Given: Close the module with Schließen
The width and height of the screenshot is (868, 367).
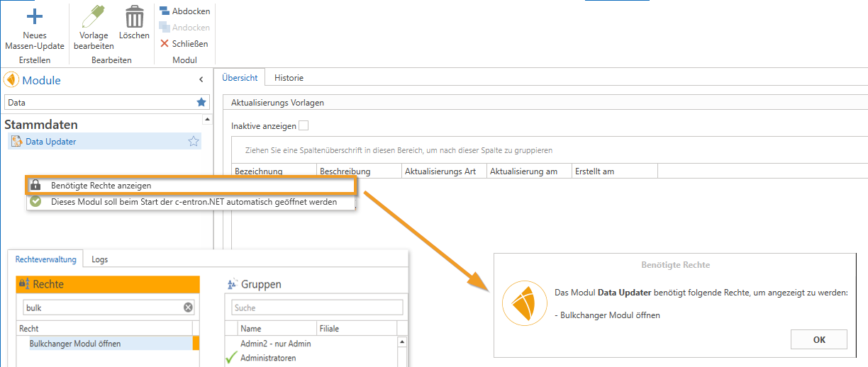Looking at the screenshot, I should click(x=184, y=43).
